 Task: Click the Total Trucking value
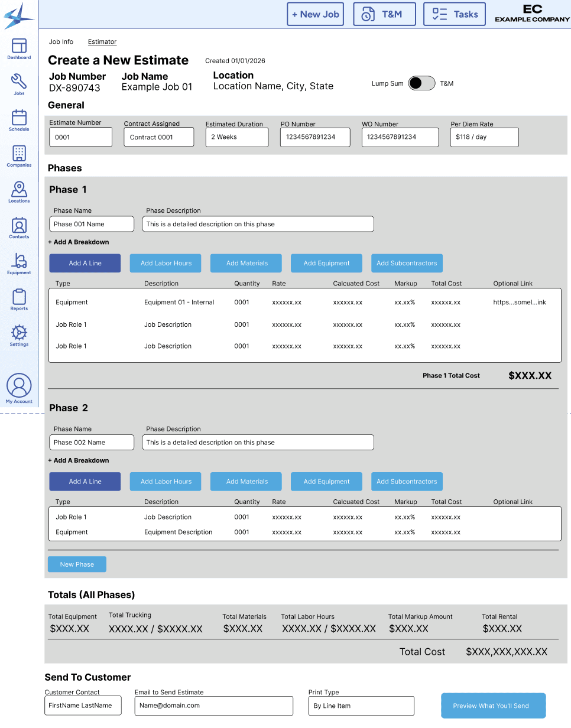click(155, 629)
